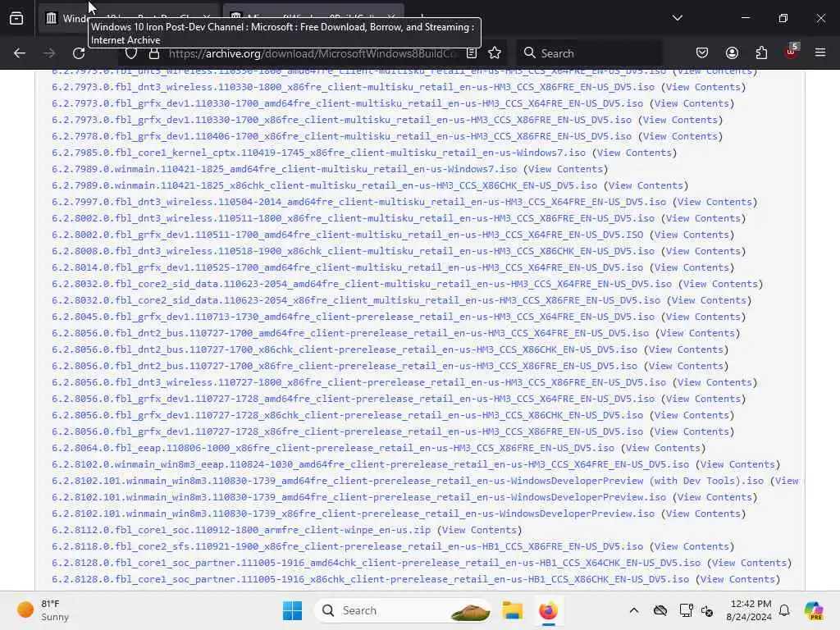The width and height of the screenshot is (840, 630).
Task: Download 6.2.7985.0 fbl_core1_kernel_cptx iso
Action: tap(318, 153)
